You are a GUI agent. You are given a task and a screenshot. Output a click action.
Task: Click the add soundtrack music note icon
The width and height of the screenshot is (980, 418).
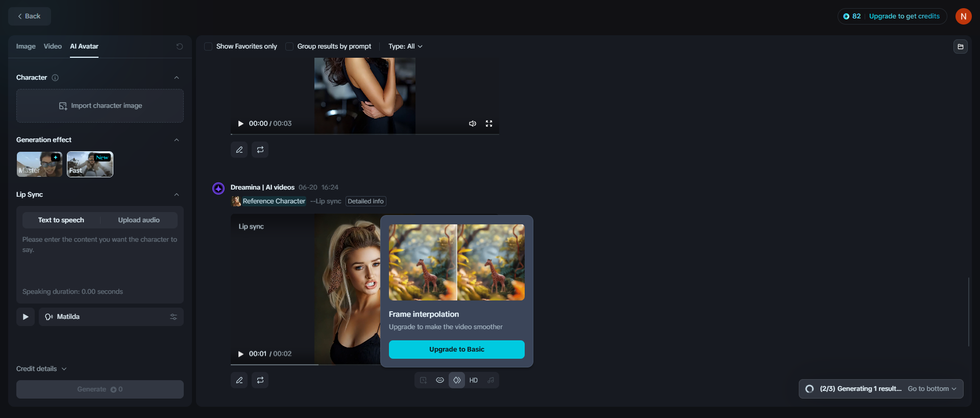click(491, 380)
